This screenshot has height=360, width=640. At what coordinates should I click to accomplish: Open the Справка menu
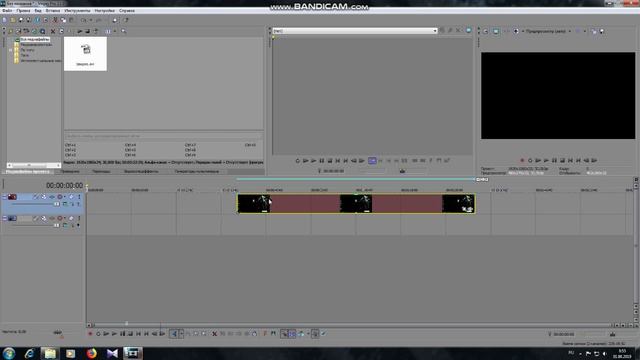[127, 11]
